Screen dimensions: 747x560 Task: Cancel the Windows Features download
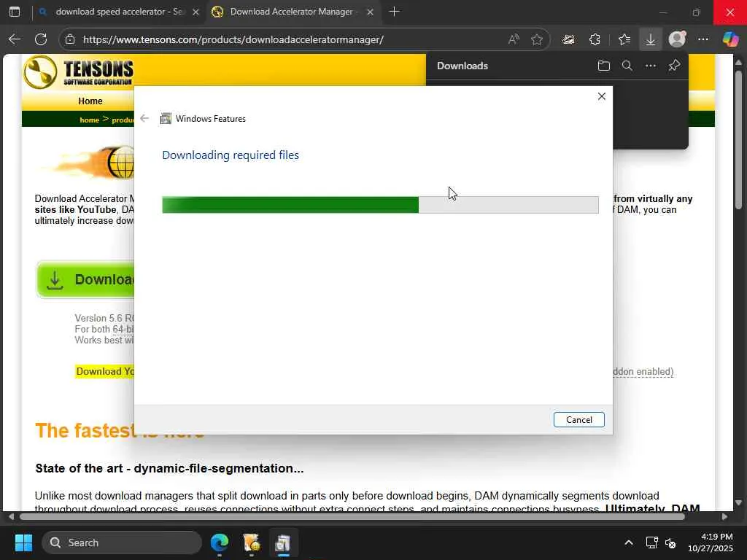pyautogui.click(x=578, y=419)
